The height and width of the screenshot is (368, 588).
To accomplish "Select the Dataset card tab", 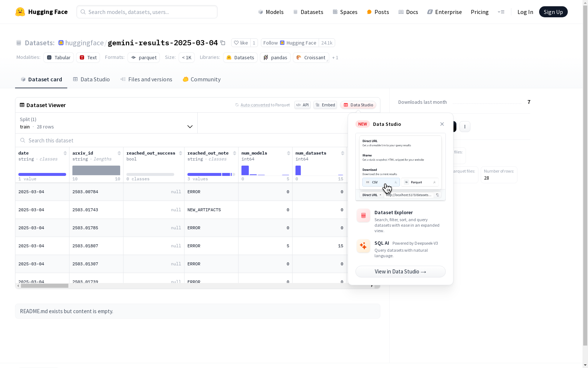I will point(41,79).
